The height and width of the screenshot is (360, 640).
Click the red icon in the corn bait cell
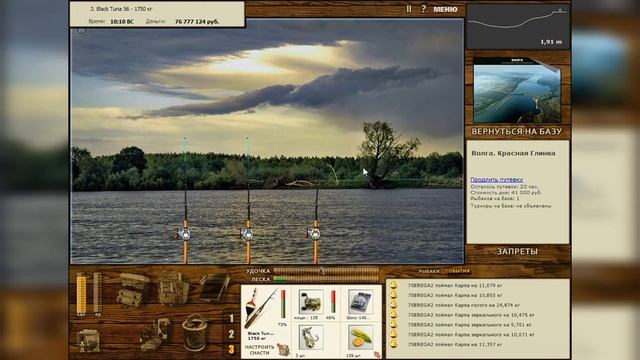(x=377, y=355)
